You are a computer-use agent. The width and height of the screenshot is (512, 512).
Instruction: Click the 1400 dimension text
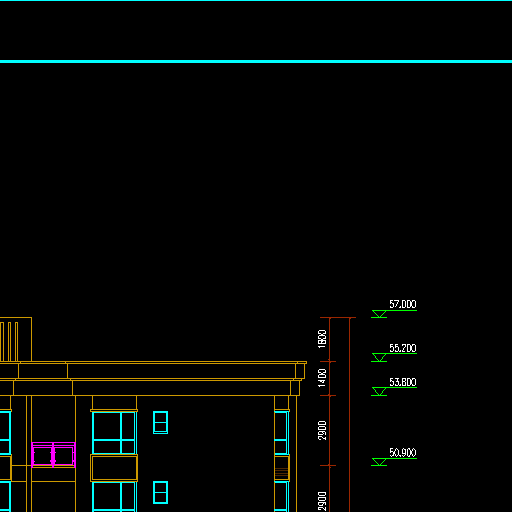click(322, 378)
